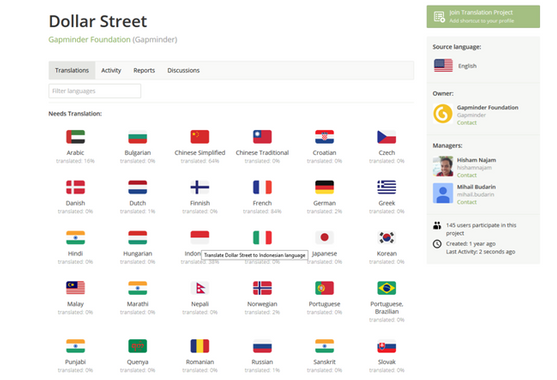This screenshot has height=380, width=557.
Task: View Mihail Budarin's avatar
Action: 443,193
